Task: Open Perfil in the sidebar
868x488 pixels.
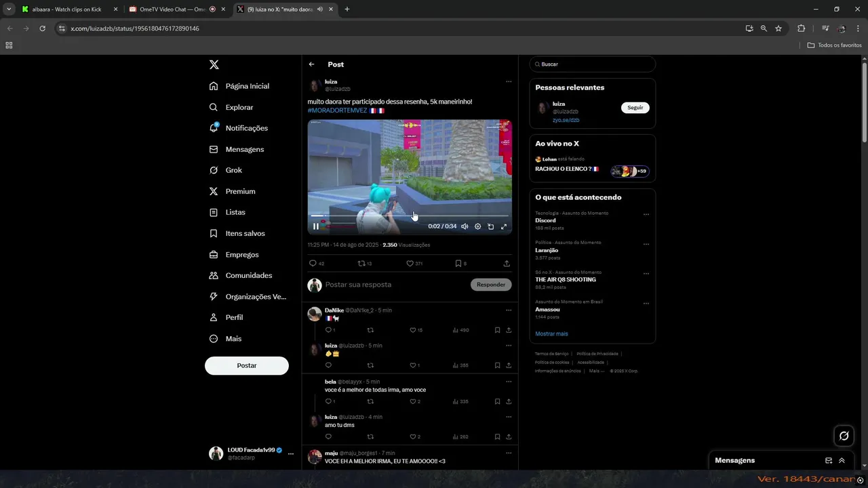Action: [x=226, y=317]
